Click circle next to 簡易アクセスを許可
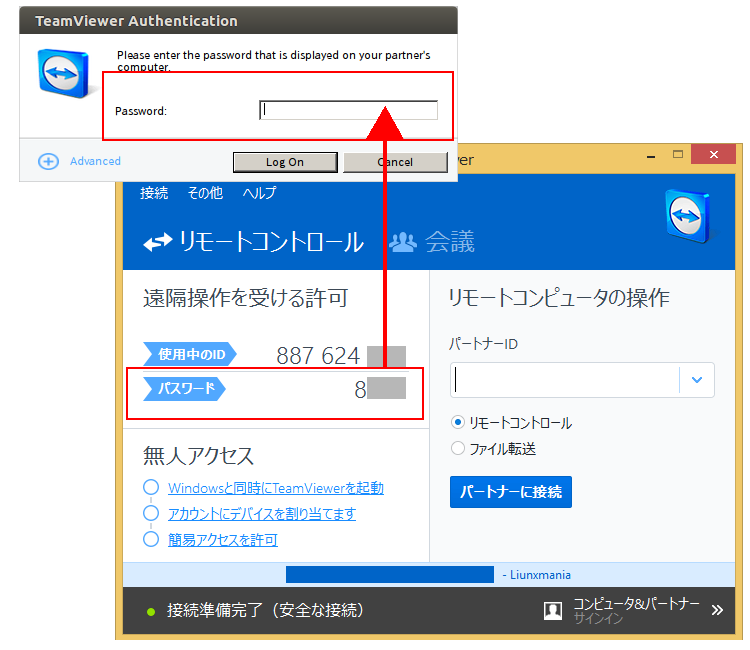Screen dimensions: 750x650 pos(151,539)
